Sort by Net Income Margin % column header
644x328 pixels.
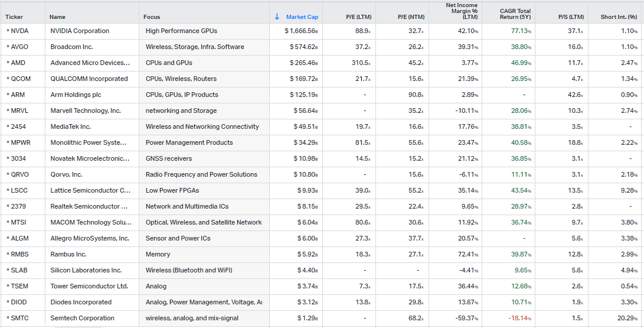(x=462, y=11)
